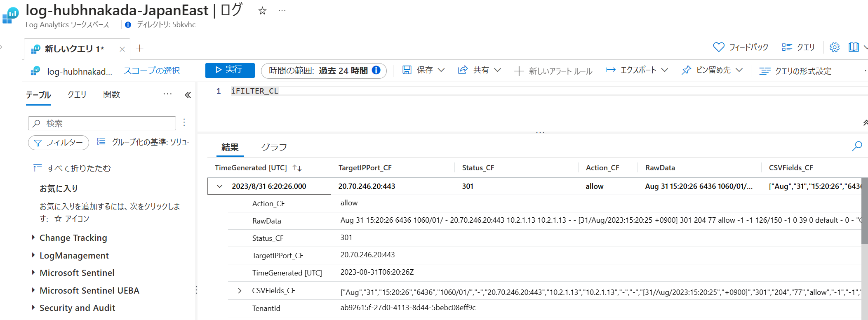868x320 pixels.
Task: Click the sidebar resize handle dots
Action: coord(196,290)
